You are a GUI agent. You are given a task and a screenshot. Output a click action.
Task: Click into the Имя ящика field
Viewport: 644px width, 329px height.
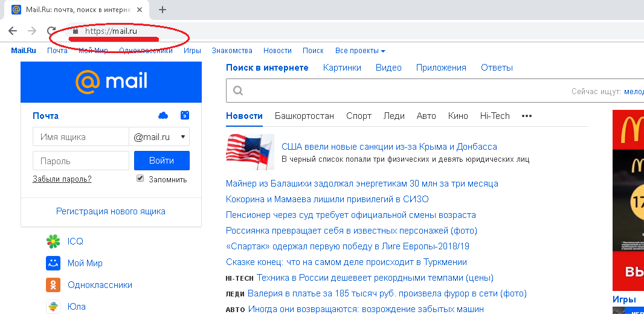81,137
